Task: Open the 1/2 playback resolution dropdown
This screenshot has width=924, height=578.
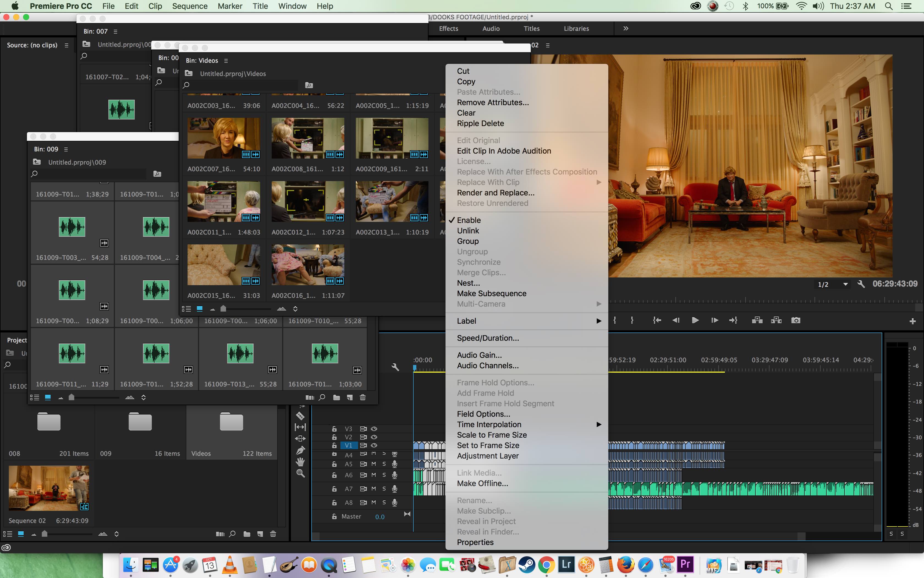Action: click(833, 284)
